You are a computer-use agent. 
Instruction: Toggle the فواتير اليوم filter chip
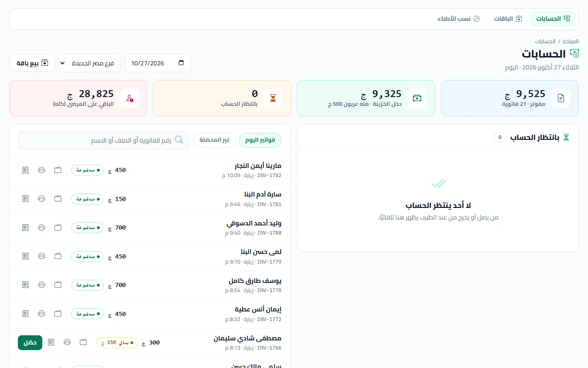point(260,140)
